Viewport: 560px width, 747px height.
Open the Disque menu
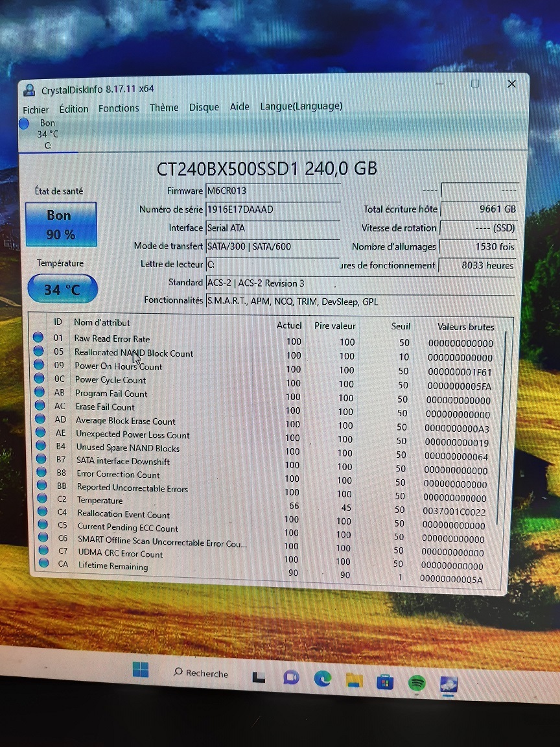204,107
